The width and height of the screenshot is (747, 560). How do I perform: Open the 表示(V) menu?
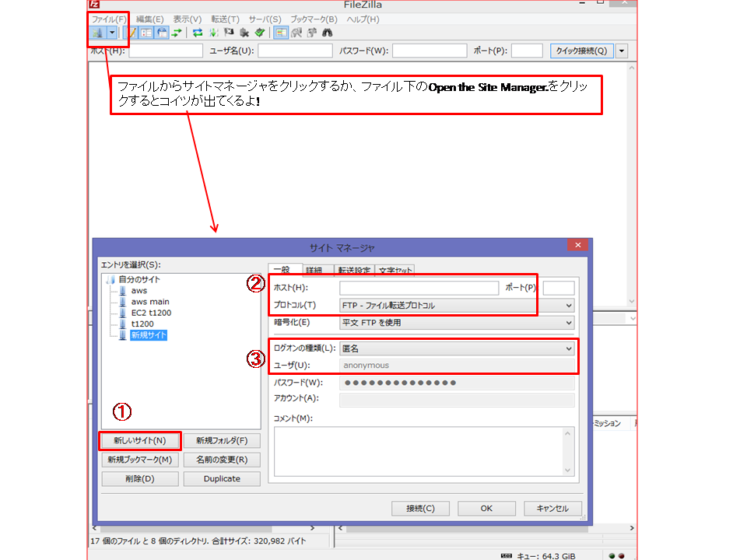coord(188,19)
